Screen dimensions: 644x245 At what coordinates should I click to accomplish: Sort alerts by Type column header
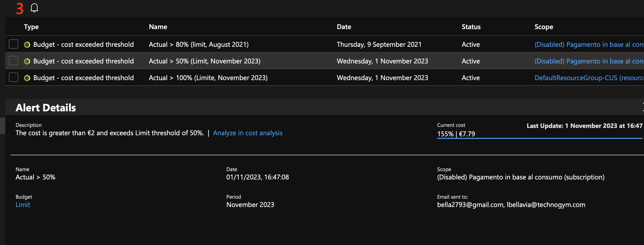(31, 27)
